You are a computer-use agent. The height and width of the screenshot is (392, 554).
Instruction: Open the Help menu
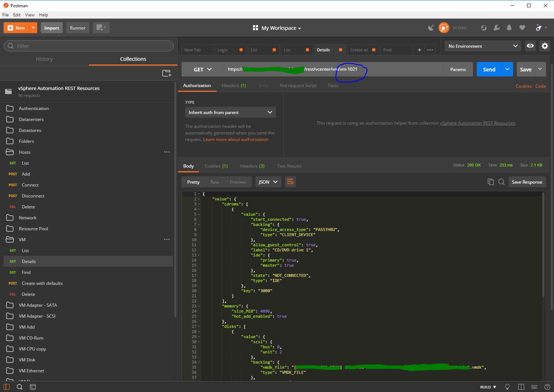coord(43,15)
